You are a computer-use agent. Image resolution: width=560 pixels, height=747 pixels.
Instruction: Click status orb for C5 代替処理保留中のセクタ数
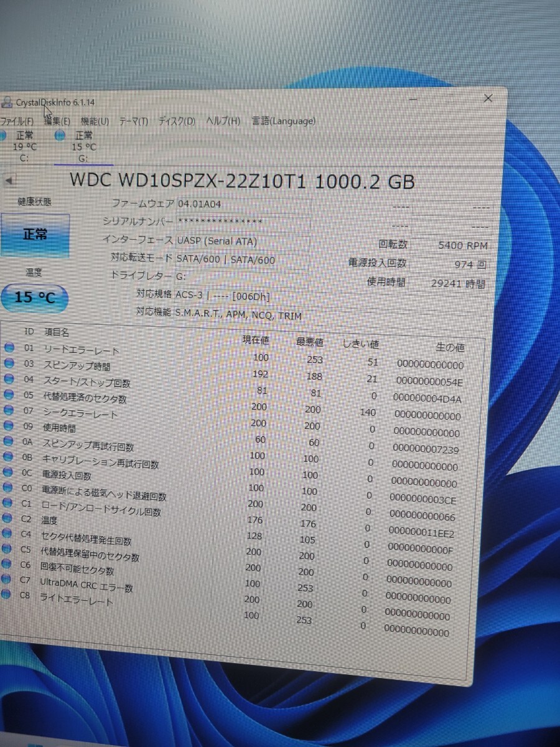(6, 548)
